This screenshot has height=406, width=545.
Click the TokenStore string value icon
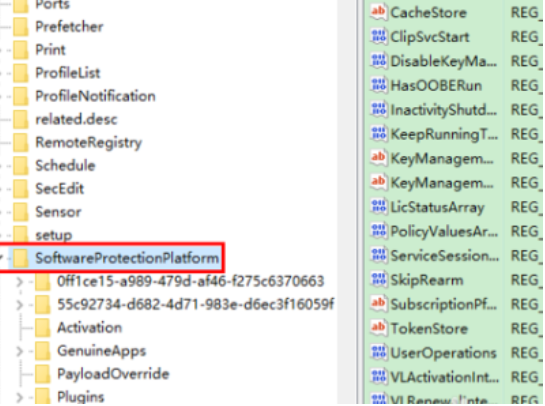click(378, 328)
